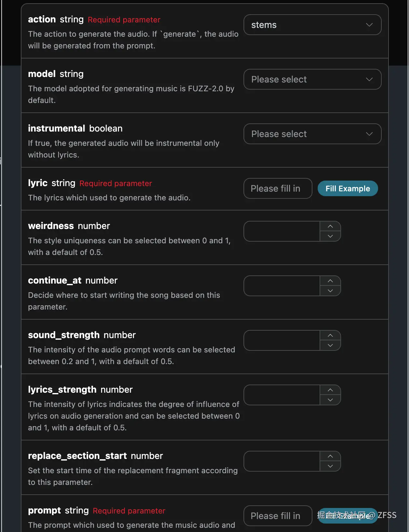Open the instrumental boolean dropdown
Image resolution: width=409 pixels, height=532 pixels.
pos(312,134)
